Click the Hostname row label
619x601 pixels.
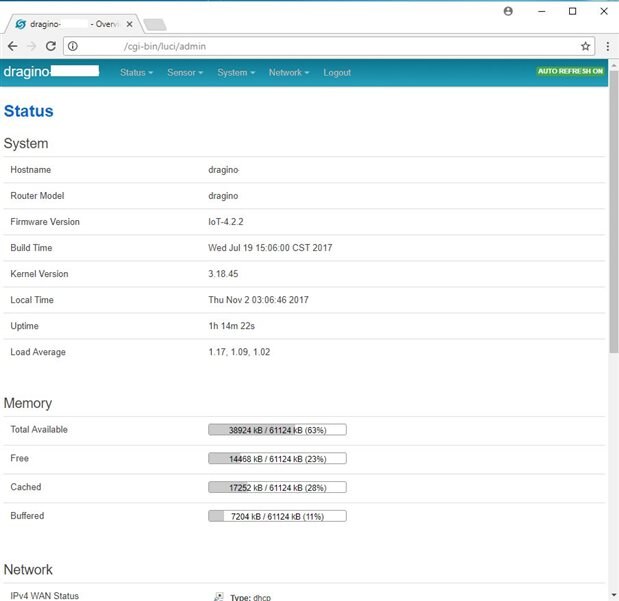pos(30,170)
